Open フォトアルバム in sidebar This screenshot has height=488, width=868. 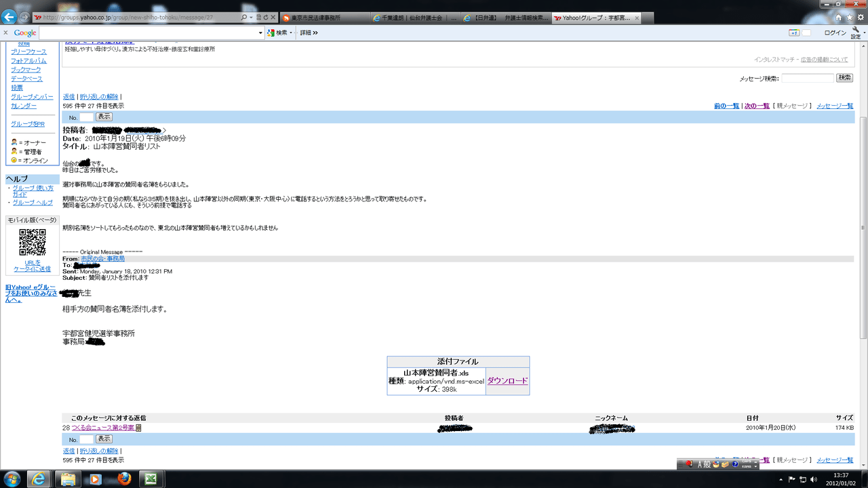click(28, 60)
